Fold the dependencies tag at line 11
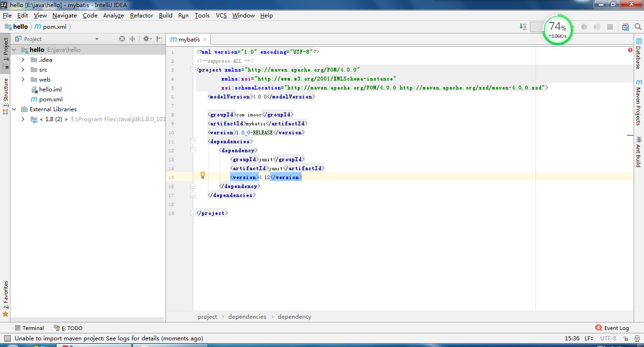The image size is (644, 347). 193,141
